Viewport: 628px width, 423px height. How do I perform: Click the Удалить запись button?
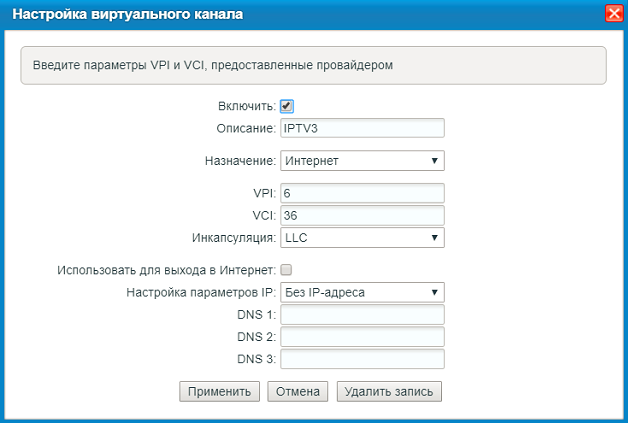pos(389,391)
